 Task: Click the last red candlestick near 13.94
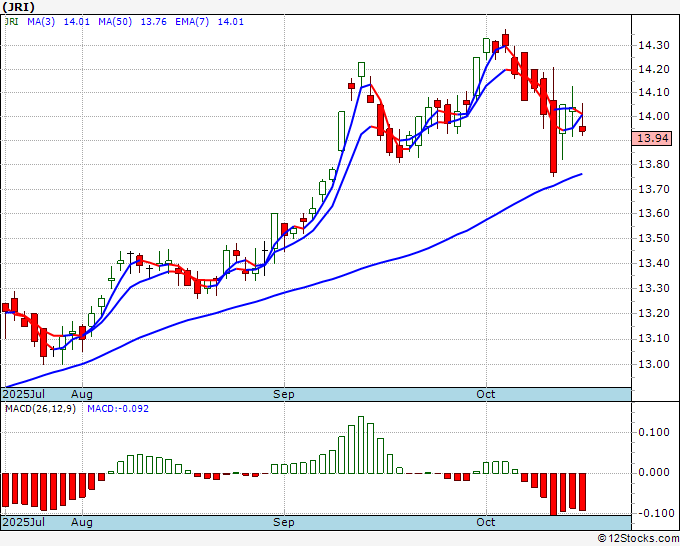point(582,128)
